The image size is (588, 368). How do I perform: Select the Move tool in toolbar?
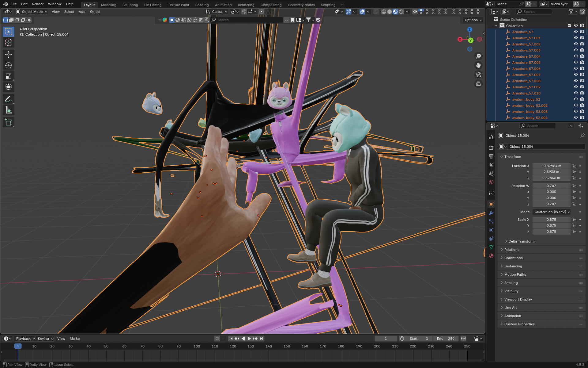click(8, 55)
